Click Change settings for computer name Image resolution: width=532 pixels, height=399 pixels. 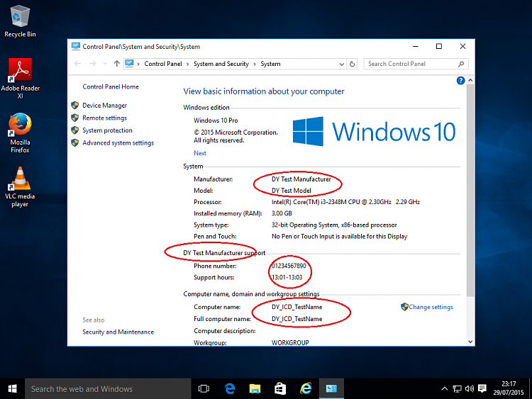click(x=431, y=307)
